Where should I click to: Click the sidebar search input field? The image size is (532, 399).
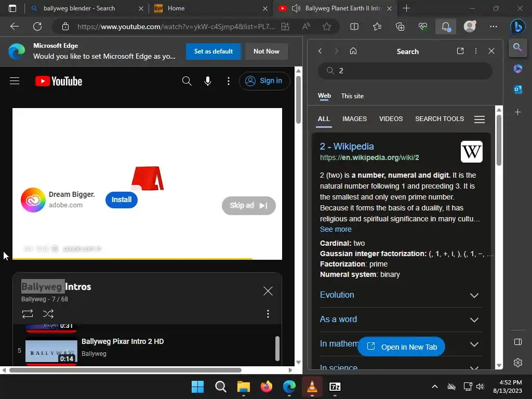click(405, 71)
